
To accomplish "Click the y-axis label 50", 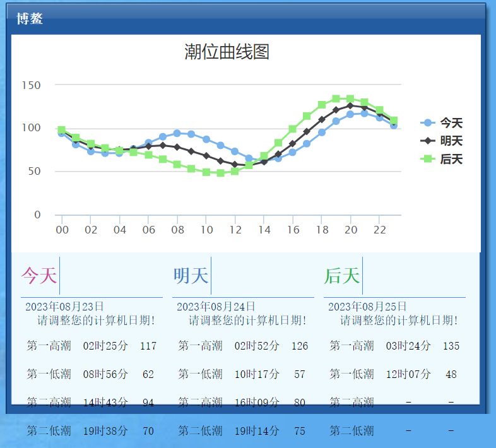I will [x=35, y=171].
